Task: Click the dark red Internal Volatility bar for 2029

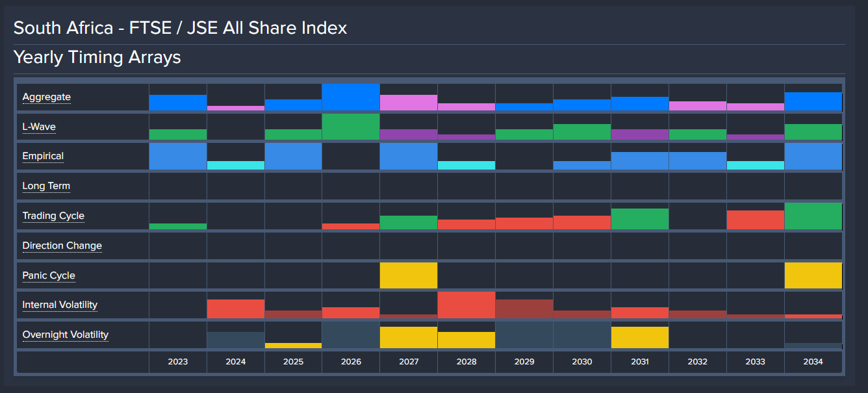Action: point(524,309)
